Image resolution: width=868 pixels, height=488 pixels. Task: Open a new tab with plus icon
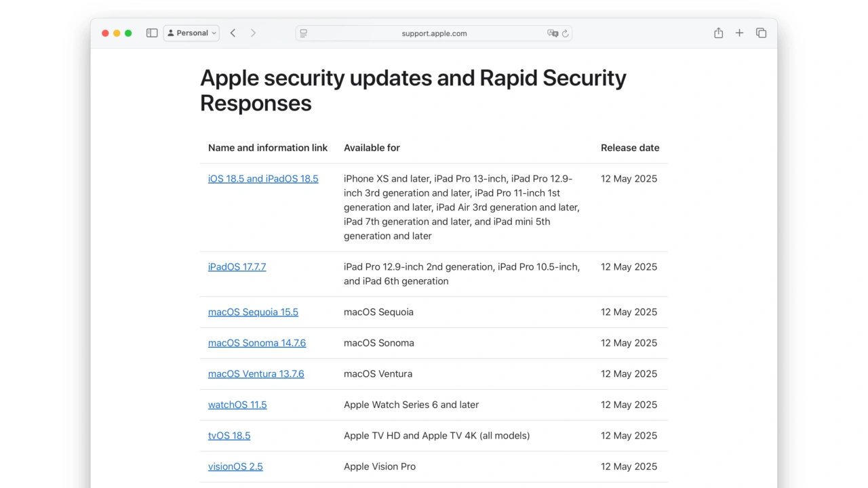(x=739, y=33)
